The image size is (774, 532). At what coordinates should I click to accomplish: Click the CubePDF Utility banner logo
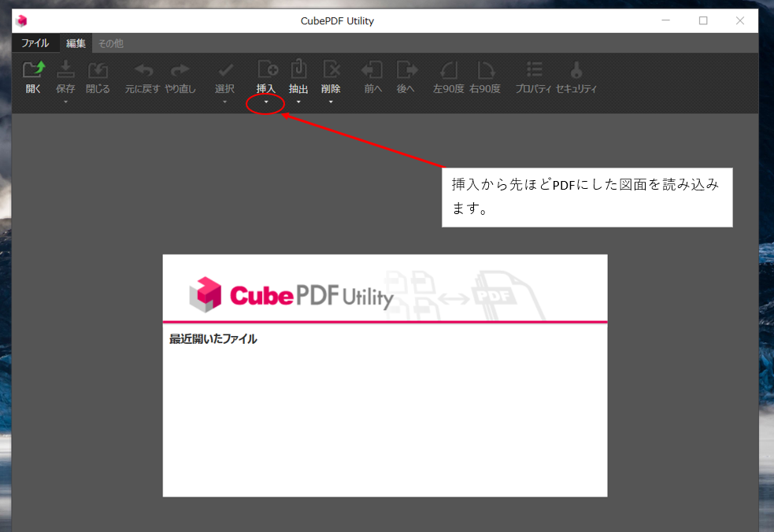[291, 295]
